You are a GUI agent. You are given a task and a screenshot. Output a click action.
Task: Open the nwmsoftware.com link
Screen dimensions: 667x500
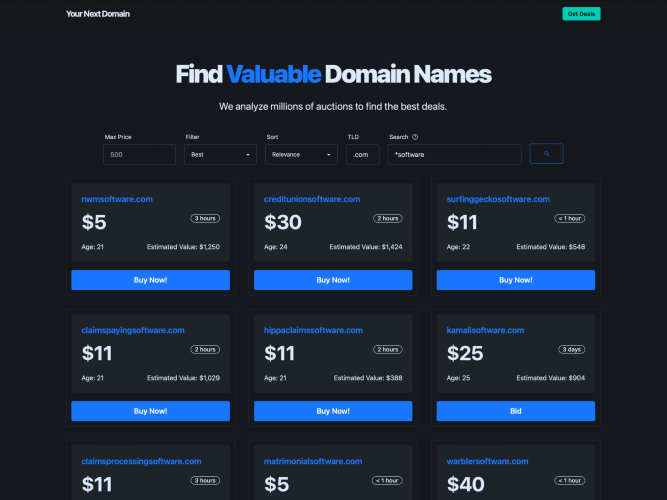[117, 199]
